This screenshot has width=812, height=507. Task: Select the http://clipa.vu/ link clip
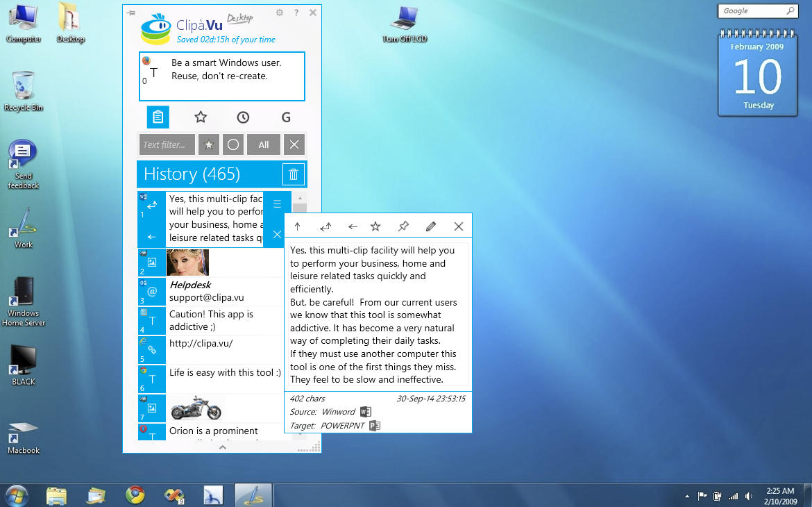click(x=223, y=349)
